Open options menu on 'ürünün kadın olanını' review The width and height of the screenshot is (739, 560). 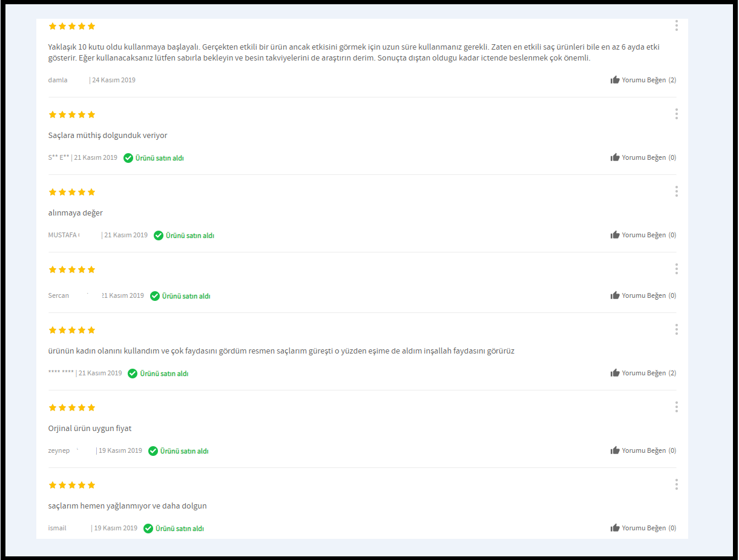pyautogui.click(x=676, y=329)
